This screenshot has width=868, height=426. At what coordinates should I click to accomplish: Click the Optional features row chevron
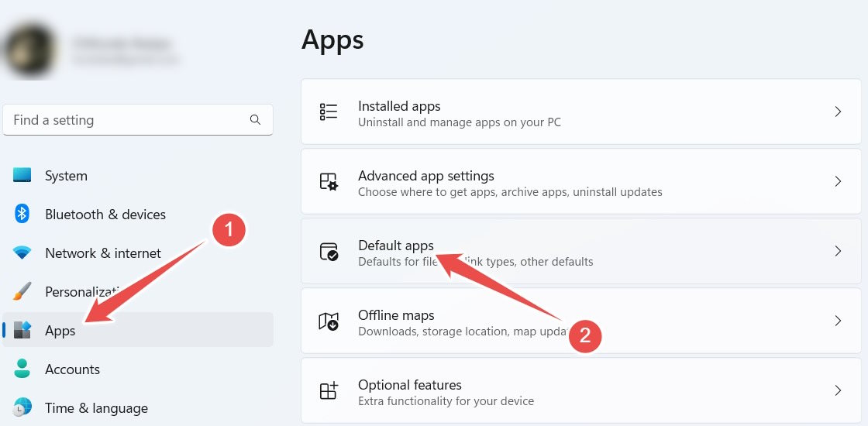point(838,390)
